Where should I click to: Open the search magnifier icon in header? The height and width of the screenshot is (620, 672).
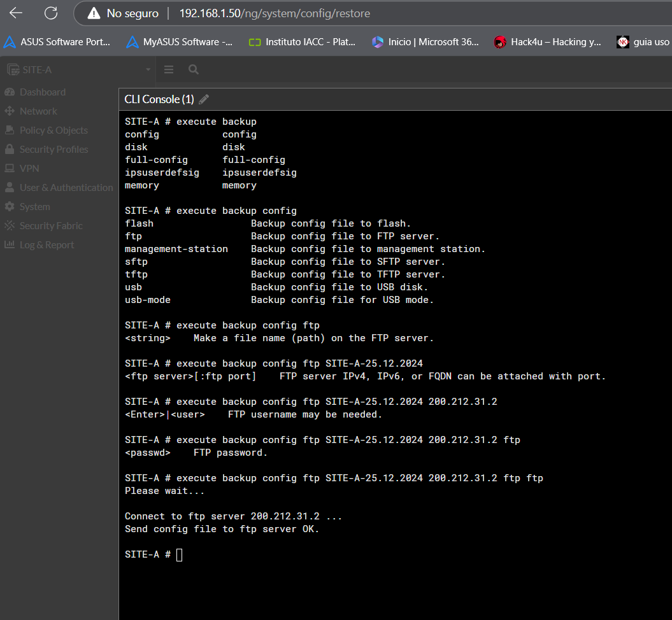pyautogui.click(x=194, y=69)
